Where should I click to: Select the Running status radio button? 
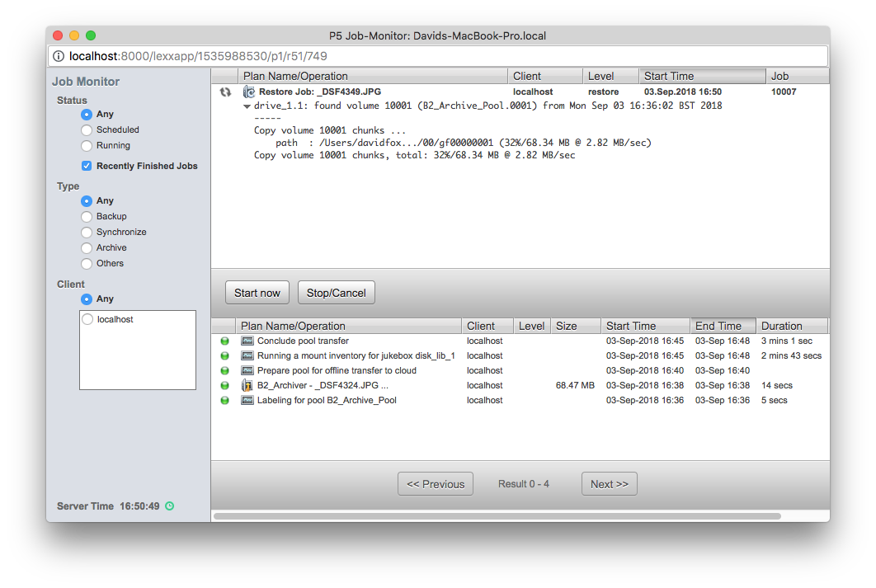click(x=86, y=146)
